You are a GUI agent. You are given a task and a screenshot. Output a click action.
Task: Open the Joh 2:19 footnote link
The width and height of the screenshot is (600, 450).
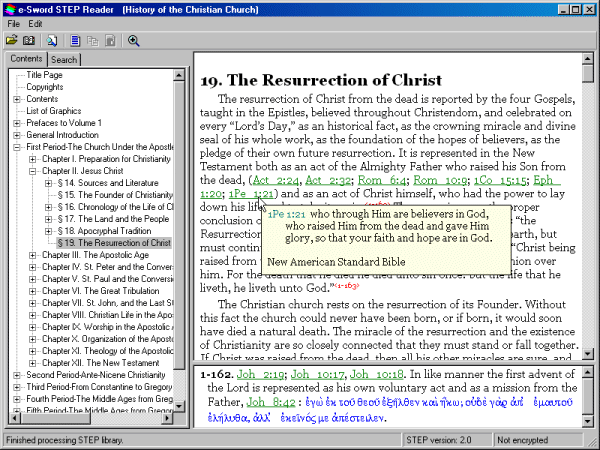[260, 374]
